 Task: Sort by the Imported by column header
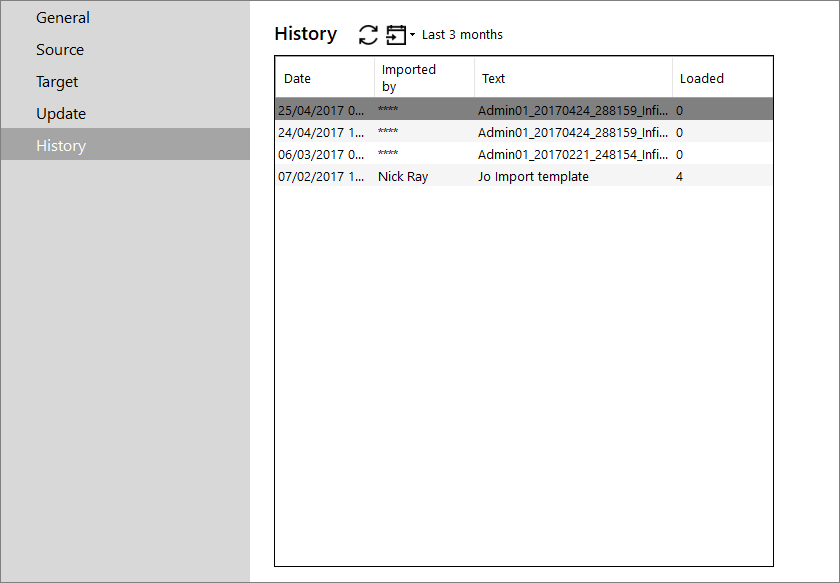pyautogui.click(x=424, y=78)
